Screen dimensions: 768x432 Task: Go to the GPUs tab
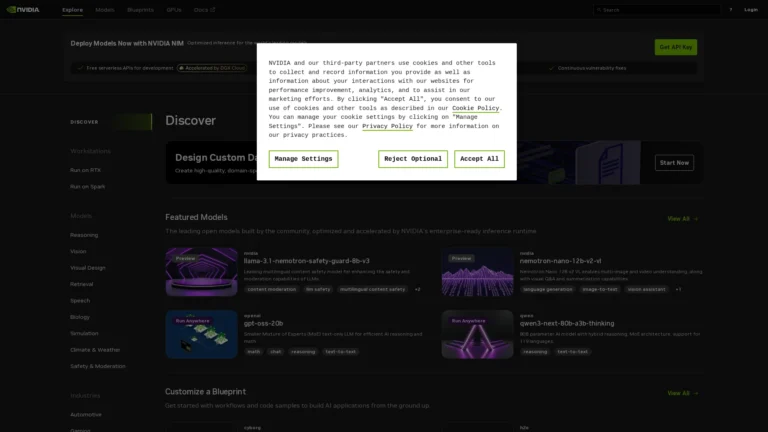[174, 9]
